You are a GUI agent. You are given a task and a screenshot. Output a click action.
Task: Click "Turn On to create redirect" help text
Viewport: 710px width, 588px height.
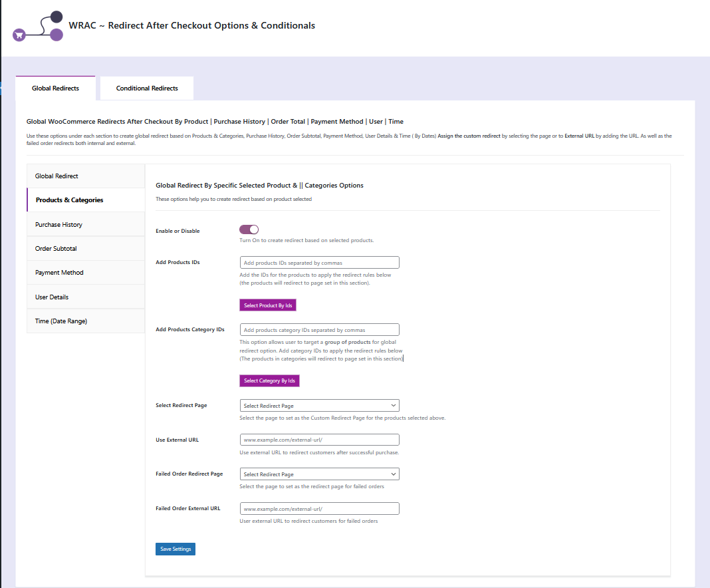(x=306, y=241)
